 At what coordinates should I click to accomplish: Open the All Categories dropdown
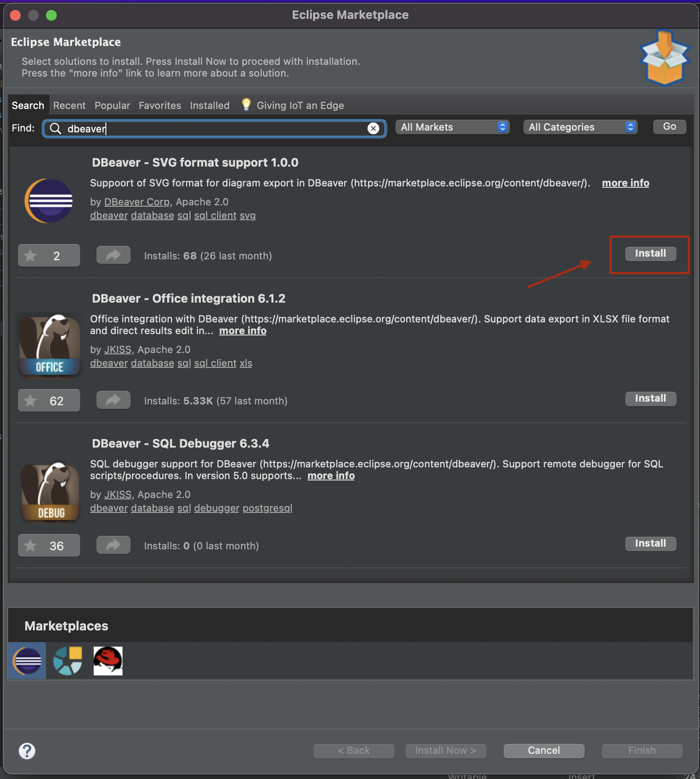click(x=580, y=127)
